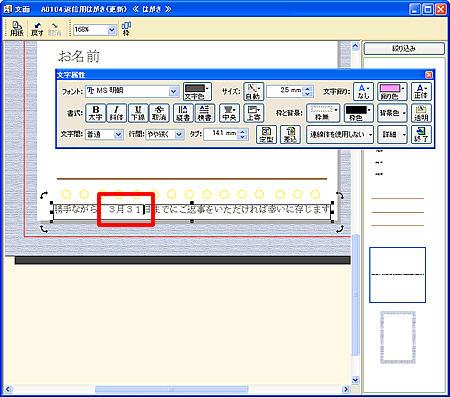The image size is (450, 398).
Task: Open the 詳細 details dropdown
Action: 392,134
